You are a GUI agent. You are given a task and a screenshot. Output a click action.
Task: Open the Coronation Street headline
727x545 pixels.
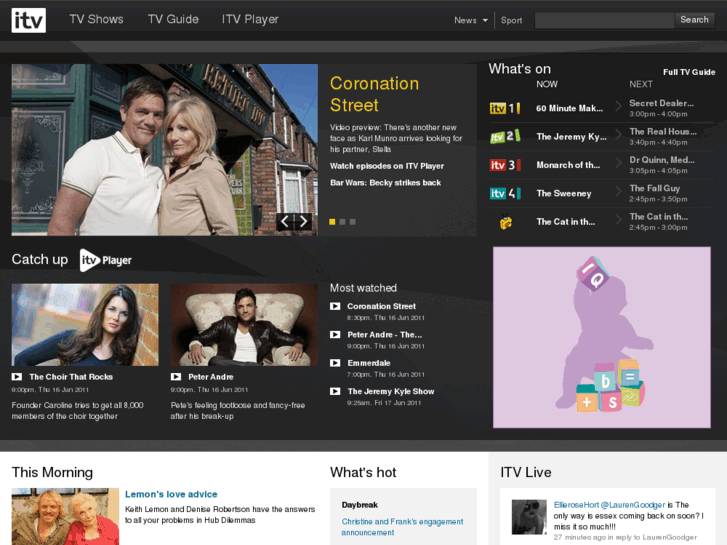[374, 94]
